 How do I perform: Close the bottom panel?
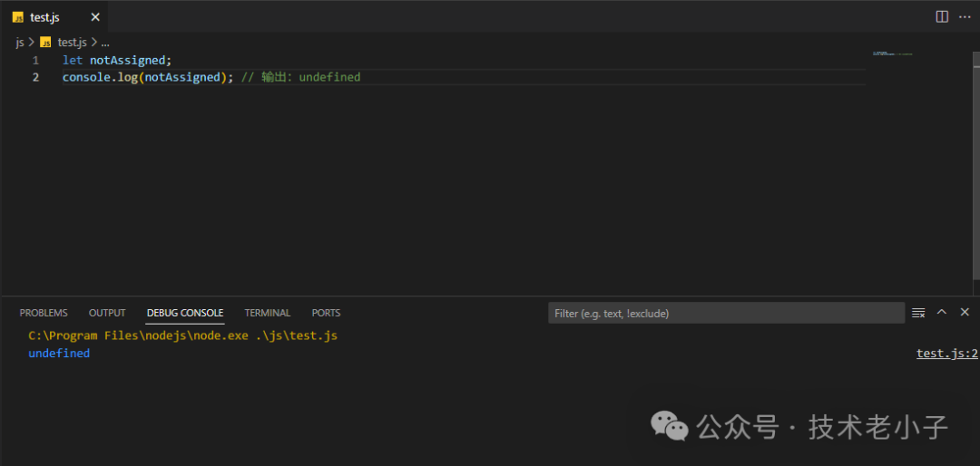tap(965, 312)
